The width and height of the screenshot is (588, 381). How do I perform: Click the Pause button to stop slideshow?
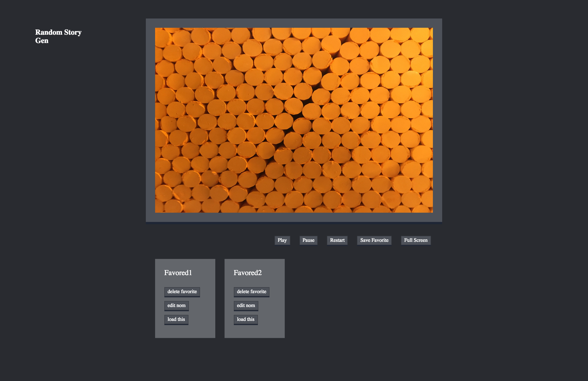(309, 240)
